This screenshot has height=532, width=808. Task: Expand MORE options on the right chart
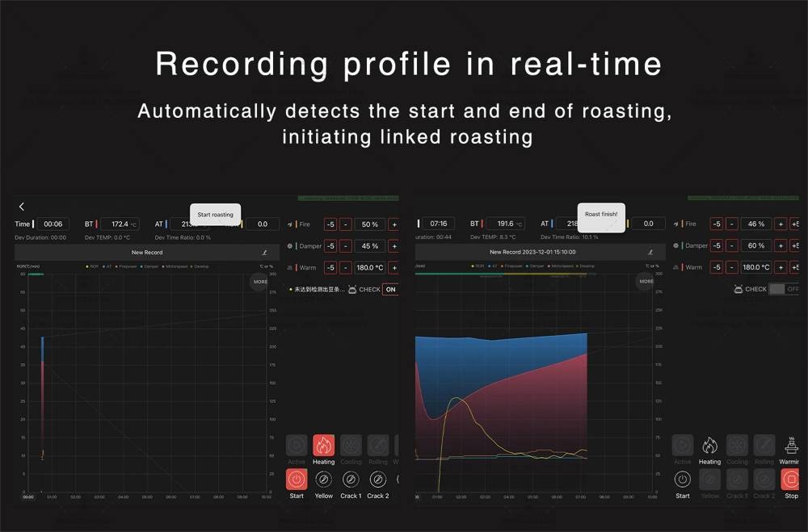(646, 282)
